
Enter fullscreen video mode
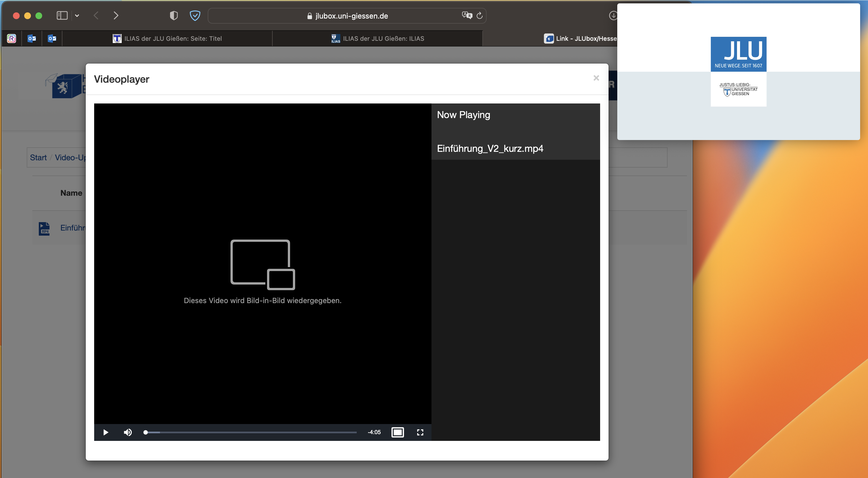[420, 432]
